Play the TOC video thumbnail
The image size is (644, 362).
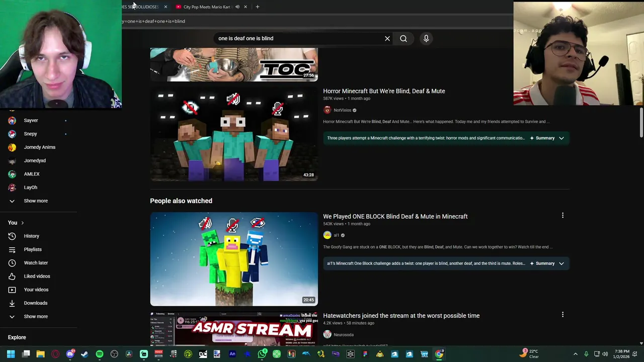[234, 64]
